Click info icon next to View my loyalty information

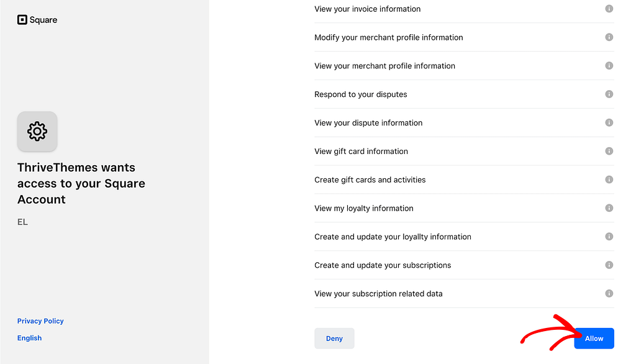pos(609,208)
